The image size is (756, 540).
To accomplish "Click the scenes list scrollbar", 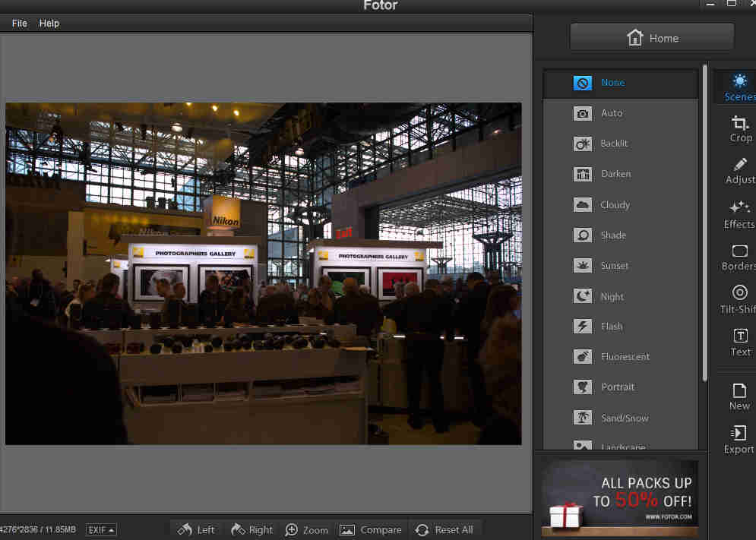I will tap(704, 222).
